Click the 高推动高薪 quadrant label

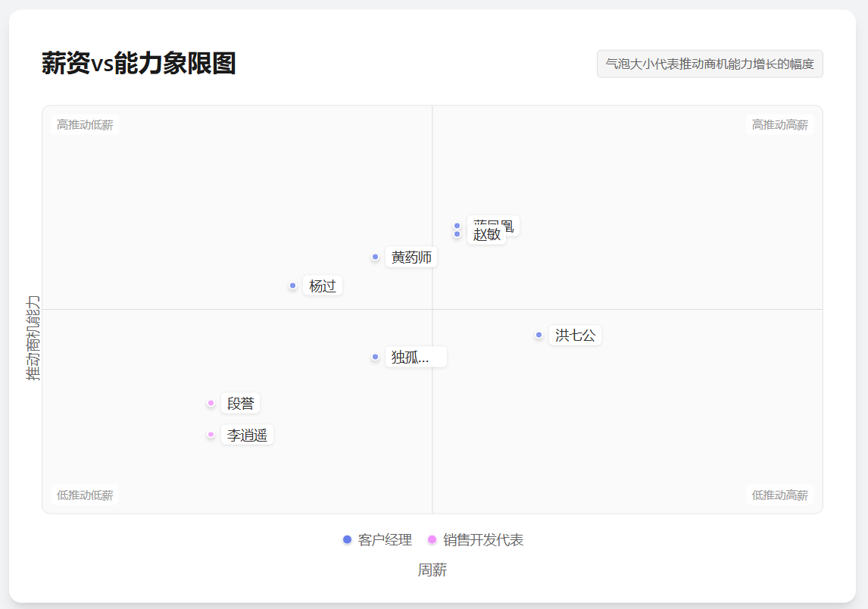[x=780, y=124]
